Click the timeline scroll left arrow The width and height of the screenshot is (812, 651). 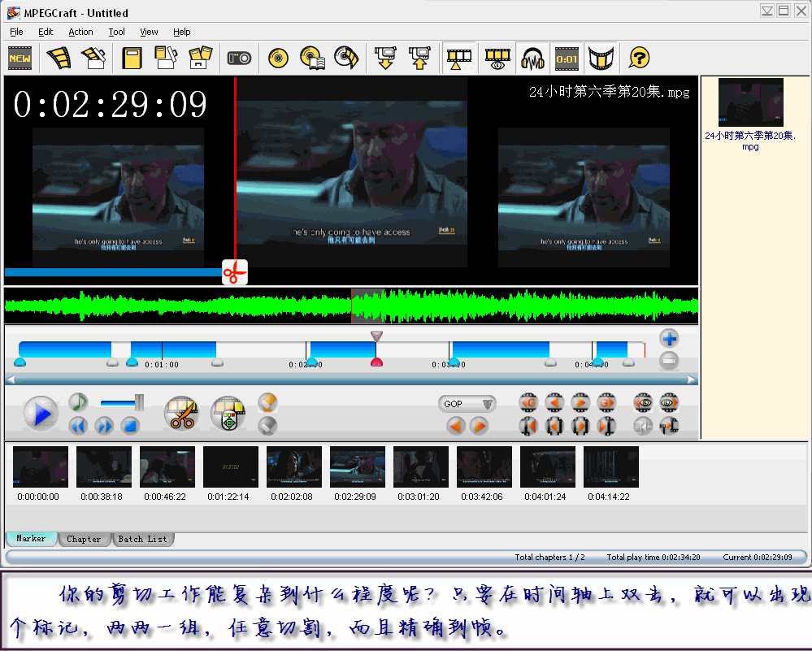[x=10, y=380]
